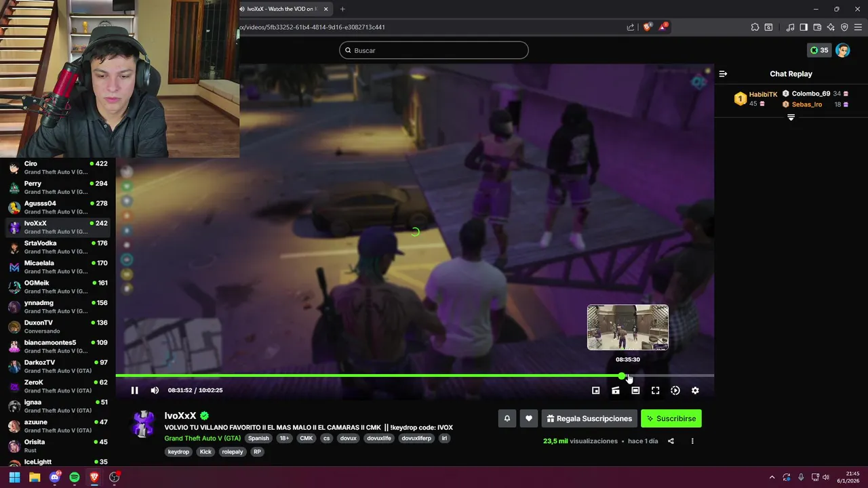Open Windows Start menu

pyautogui.click(x=14, y=477)
